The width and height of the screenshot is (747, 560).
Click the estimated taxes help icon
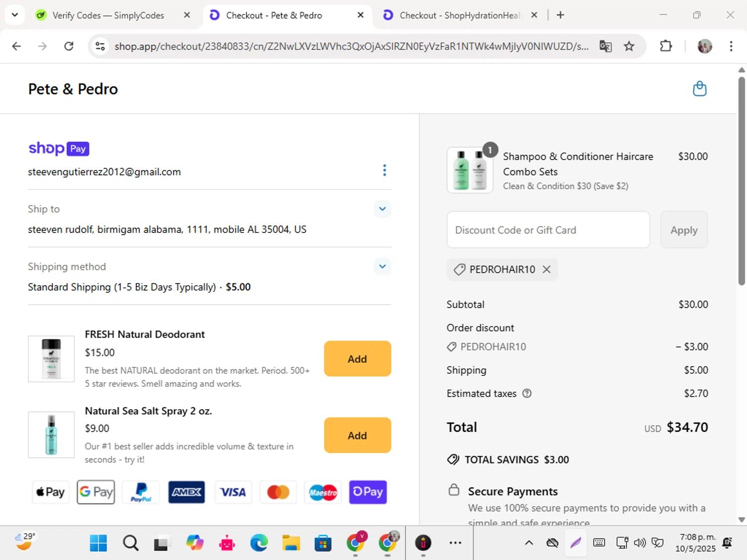[527, 393]
